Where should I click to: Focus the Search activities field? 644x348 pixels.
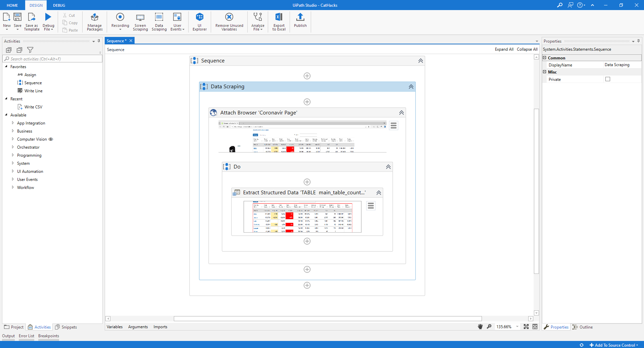52,59
